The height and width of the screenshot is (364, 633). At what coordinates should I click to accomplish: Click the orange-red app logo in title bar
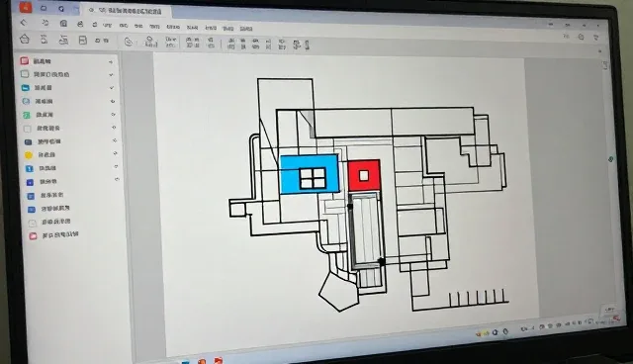pyautogui.click(x=26, y=7)
